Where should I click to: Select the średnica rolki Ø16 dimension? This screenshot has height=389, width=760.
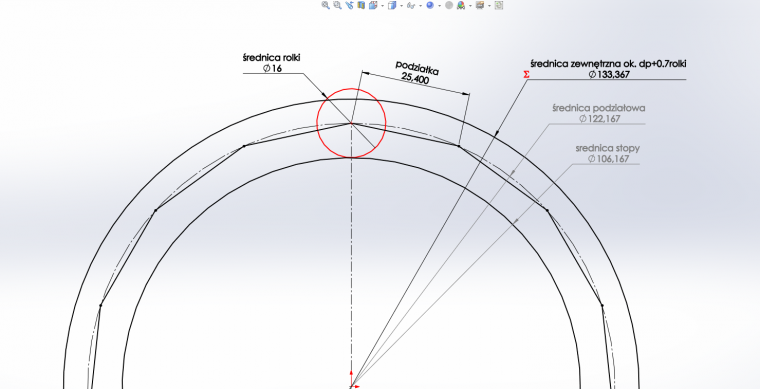click(x=272, y=63)
